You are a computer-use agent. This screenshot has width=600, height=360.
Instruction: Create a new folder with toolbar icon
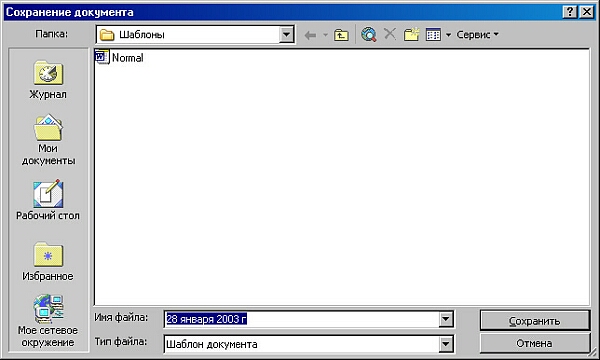pos(411,34)
